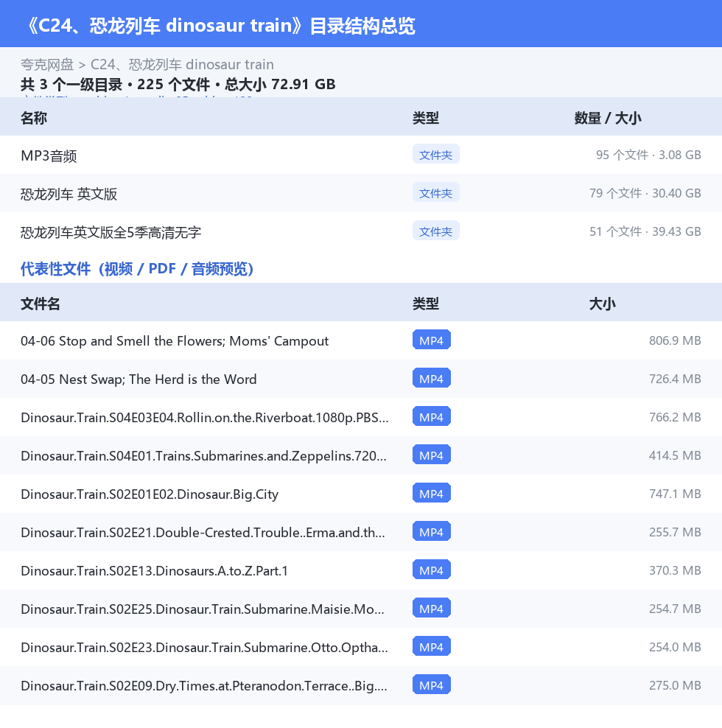Click MP4 badge for S04E01 Trains Submarines
The image size is (722, 728).
(x=431, y=455)
